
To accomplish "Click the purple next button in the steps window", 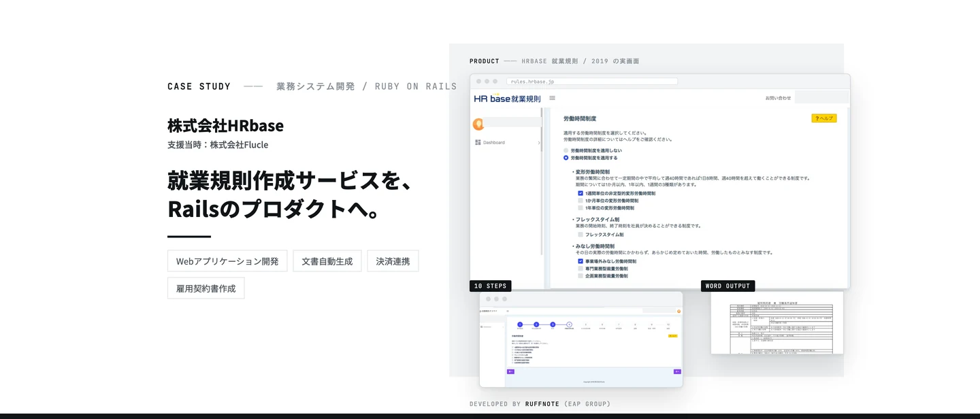I will [x=677, y=371].
